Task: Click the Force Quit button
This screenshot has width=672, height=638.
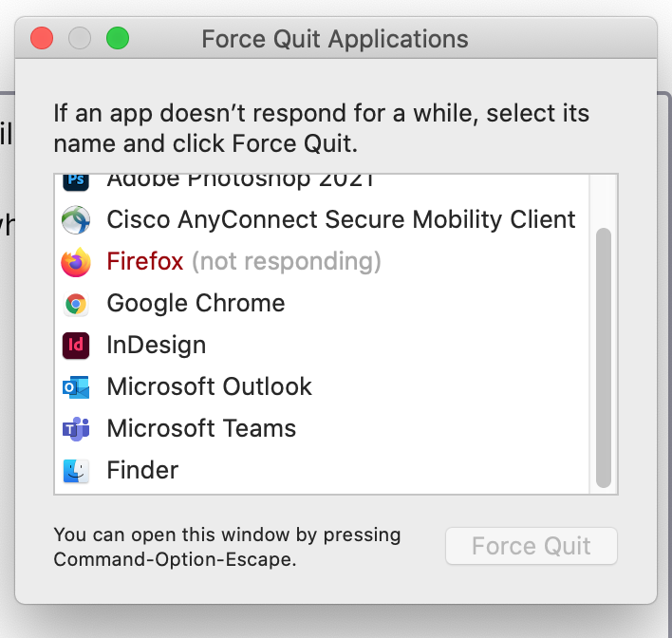Action: point(532,546)
